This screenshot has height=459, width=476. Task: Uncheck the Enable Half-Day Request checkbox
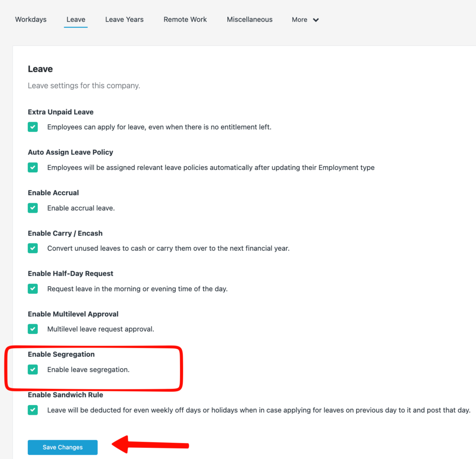33,289
